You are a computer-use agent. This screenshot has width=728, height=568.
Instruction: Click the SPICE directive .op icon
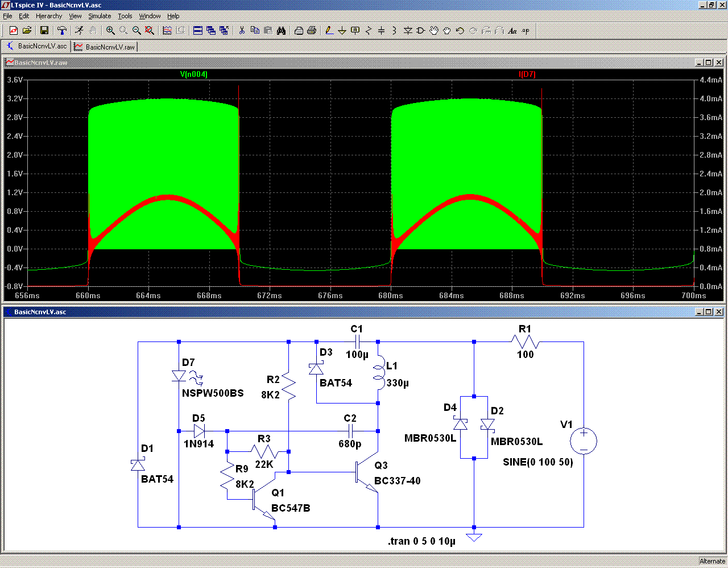point(526,30)
